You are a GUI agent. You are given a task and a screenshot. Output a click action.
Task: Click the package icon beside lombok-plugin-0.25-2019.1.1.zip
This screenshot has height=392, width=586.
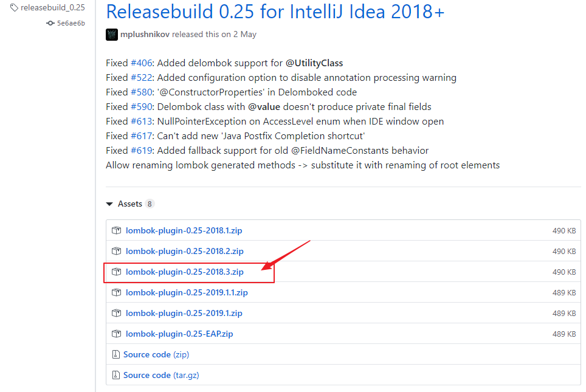coord(116,292)
